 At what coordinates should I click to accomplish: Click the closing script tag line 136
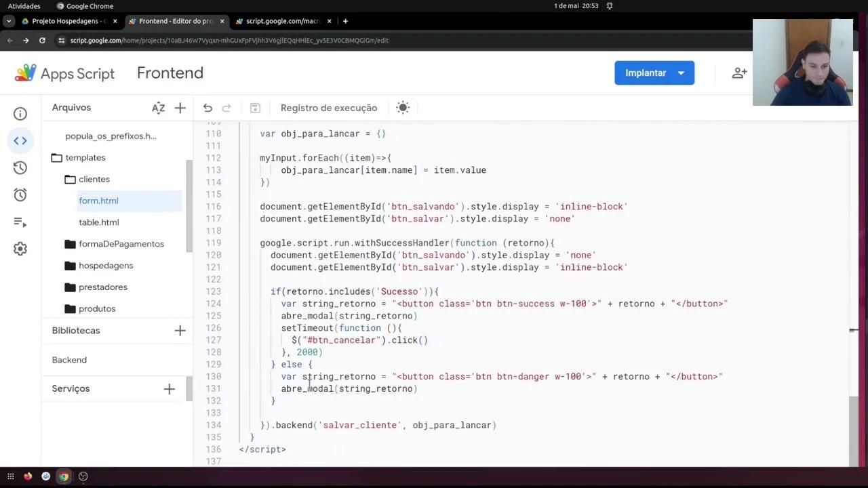point(262,450)
